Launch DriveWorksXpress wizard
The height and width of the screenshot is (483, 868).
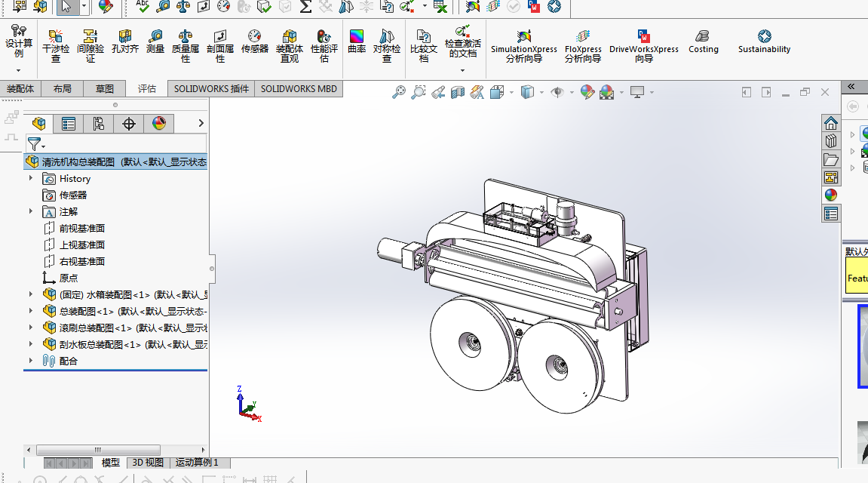coord(644,46)
